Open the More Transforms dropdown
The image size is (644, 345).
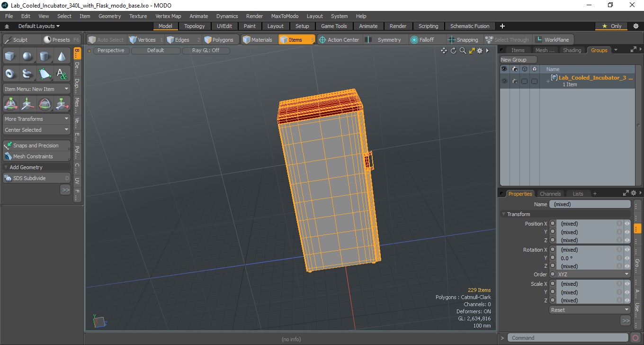[36, 119]
